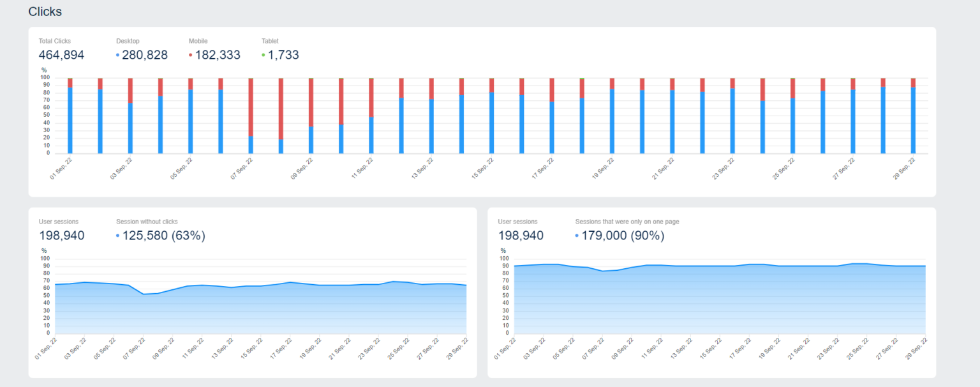The image size is (980, 387).
Task: Click the red Mobile legend dot
Action: [x=190, y=56]
